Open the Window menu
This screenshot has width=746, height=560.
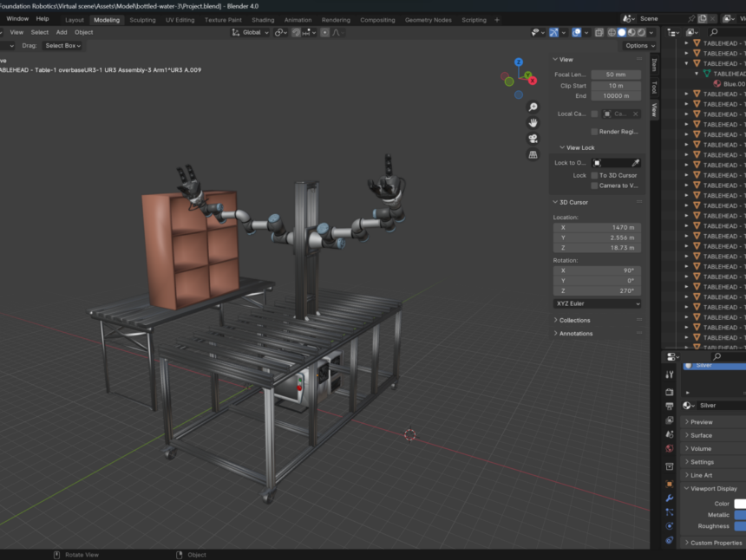[16, 18]
